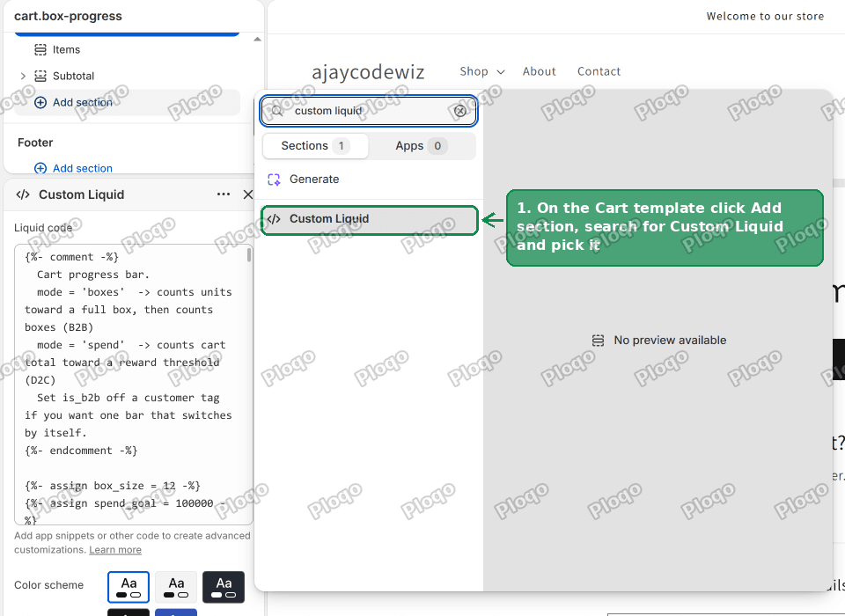
Task: Select the Items row in sidebar
Action: 127,49
